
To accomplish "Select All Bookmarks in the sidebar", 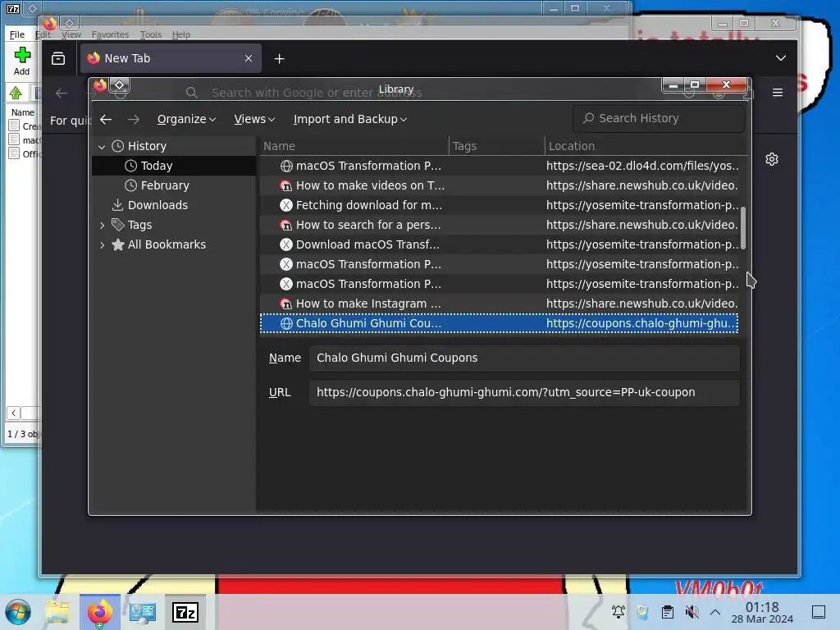I will [x=167, y=244].
